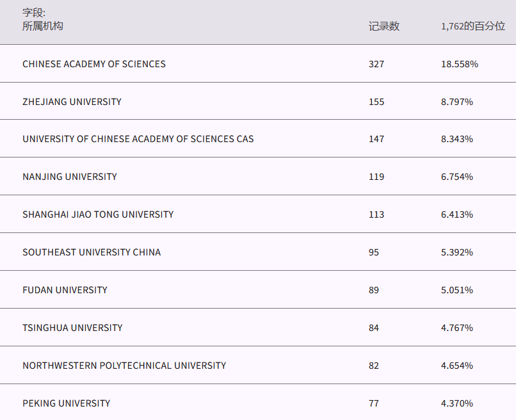Viewport: 516px width, 420px height.
Task: Click Shanghai Jiao Tong University
Action: point(98,214)
